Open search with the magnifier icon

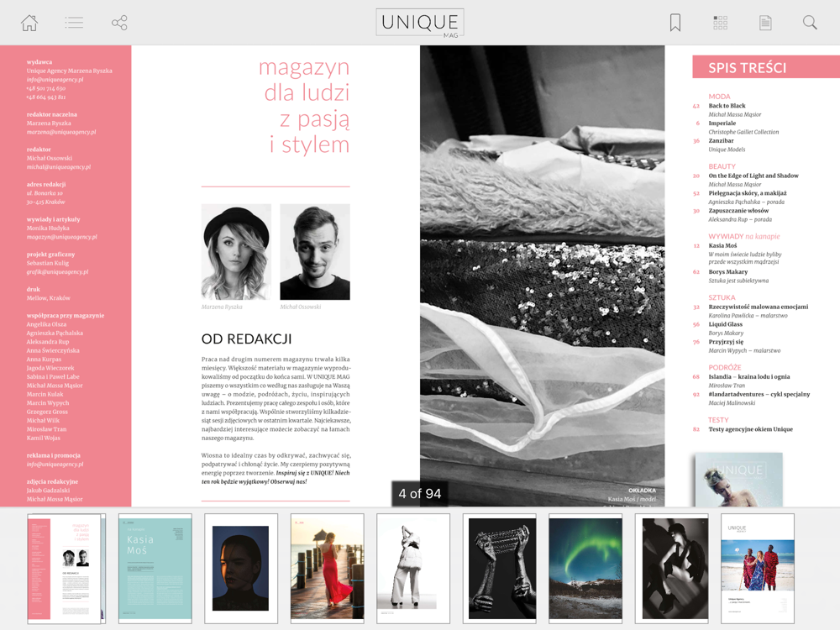click(x=810, y=23)
